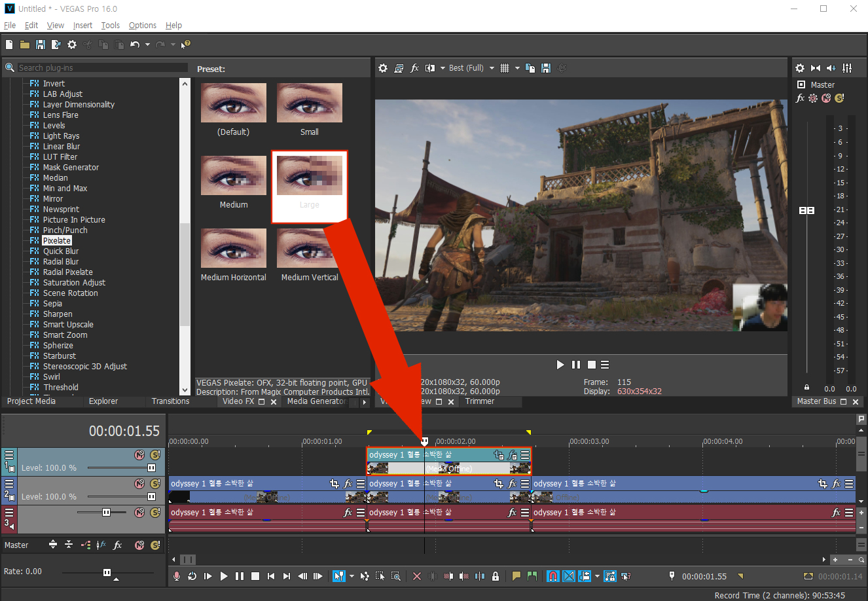Screen dimensions: 868x601
Task: Mute video track 1
Action: 139,454
